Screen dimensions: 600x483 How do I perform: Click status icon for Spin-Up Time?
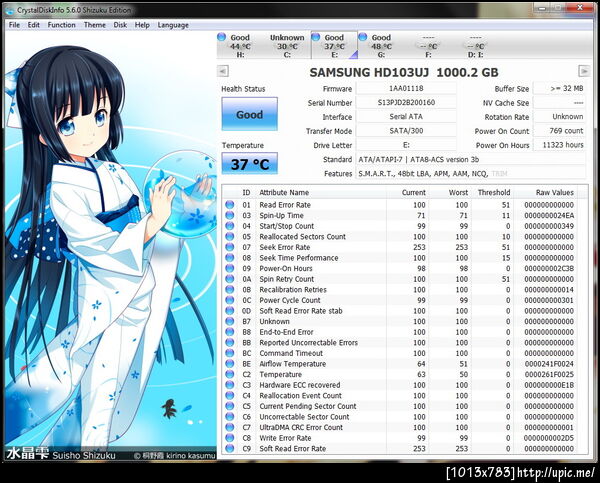click(x=230, y=215)
